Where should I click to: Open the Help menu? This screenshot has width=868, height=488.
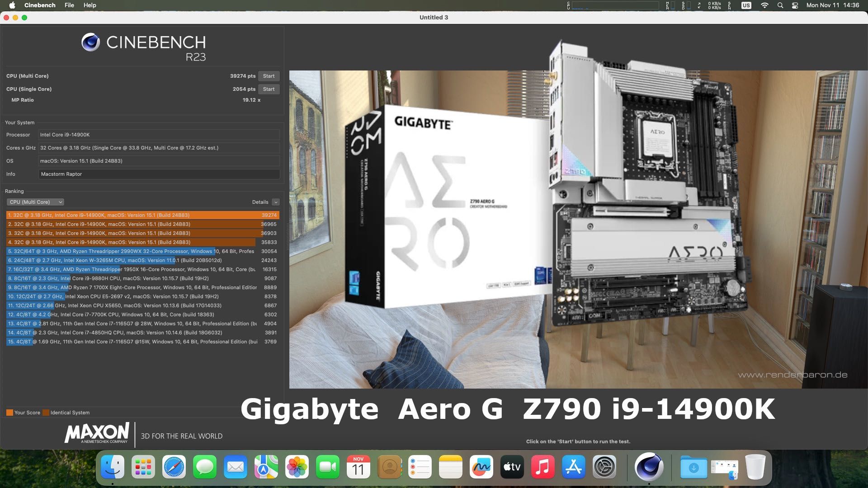tap(90, 5)
